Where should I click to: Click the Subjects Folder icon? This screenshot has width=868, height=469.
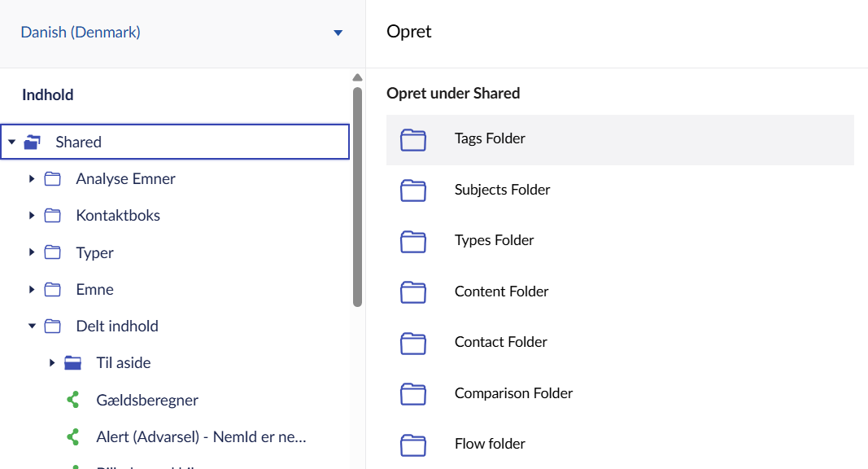[413, 191]
